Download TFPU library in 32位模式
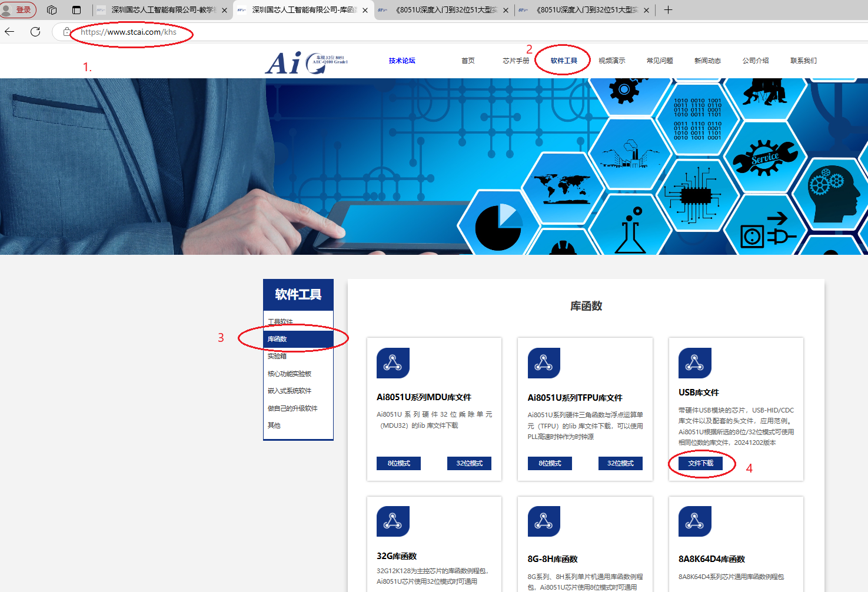 620,463
